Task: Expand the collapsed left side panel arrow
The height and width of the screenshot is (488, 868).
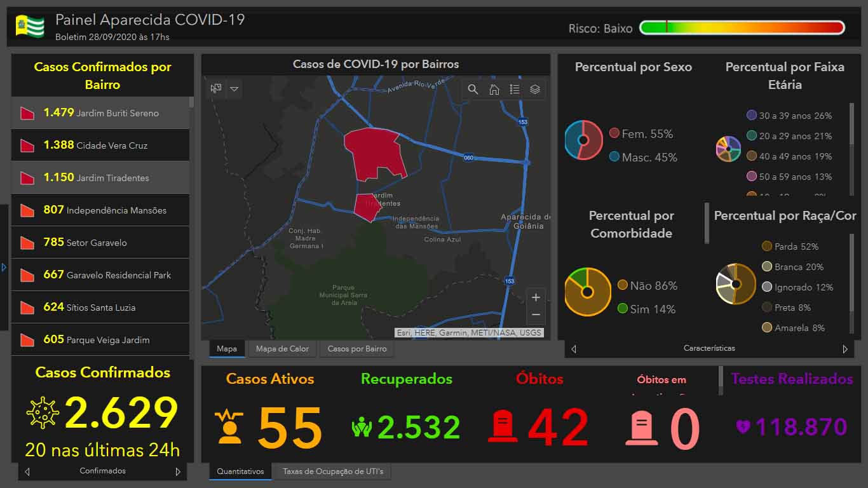Action: coord(4,268)
